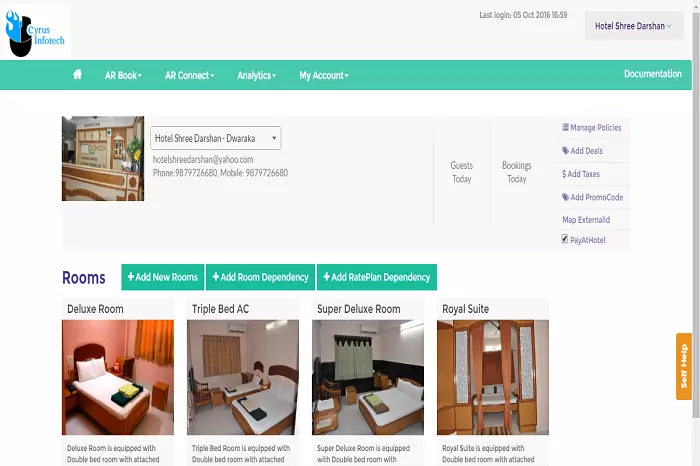
Task: Click the hotel reception photo thumbnail
Action: point(103,158)
